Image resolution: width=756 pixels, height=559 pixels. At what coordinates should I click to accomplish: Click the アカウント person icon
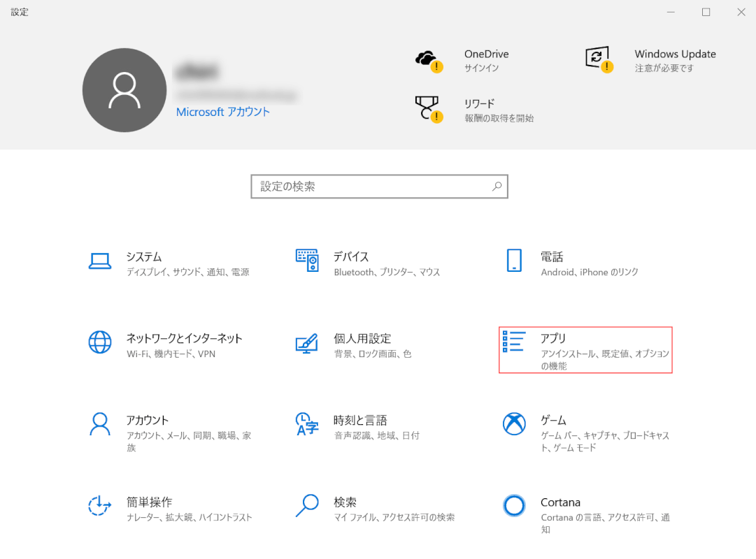(x=100, y=424)
